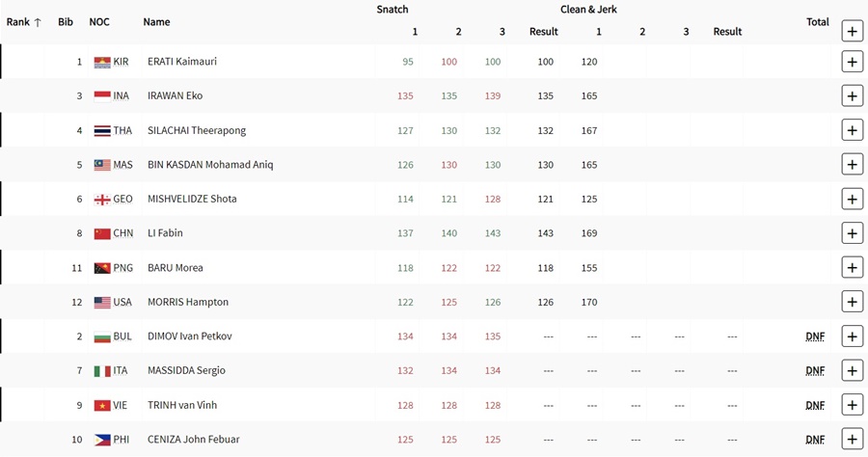Expand MASSIDDA Sergio row details
This screenshot has height=457, width=868.
tap(852, 370)
